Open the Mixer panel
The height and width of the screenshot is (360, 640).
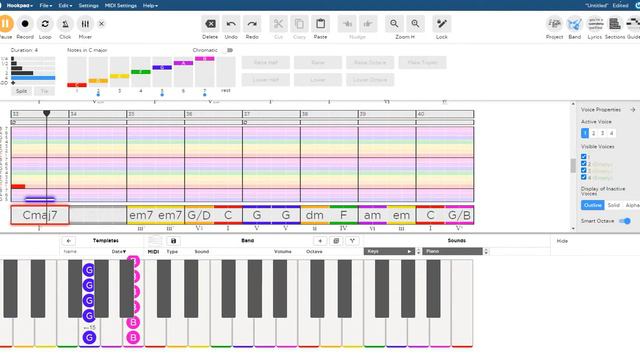85,24
